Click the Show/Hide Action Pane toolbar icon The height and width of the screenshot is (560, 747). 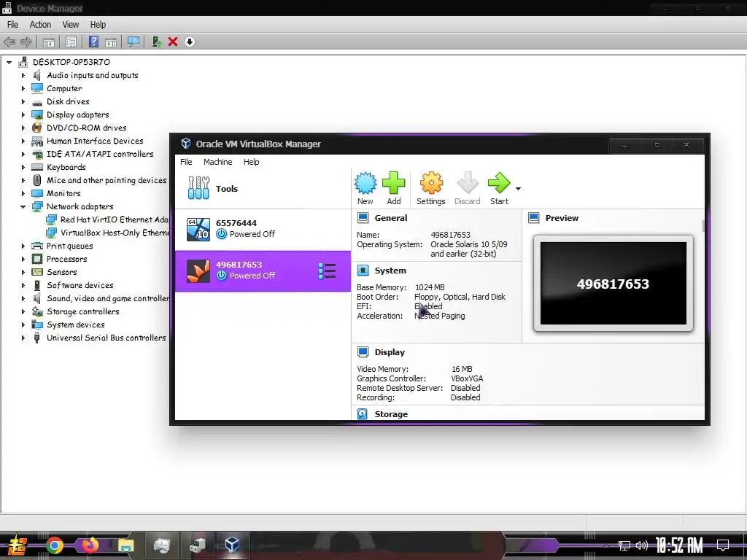tap(111, 42)
